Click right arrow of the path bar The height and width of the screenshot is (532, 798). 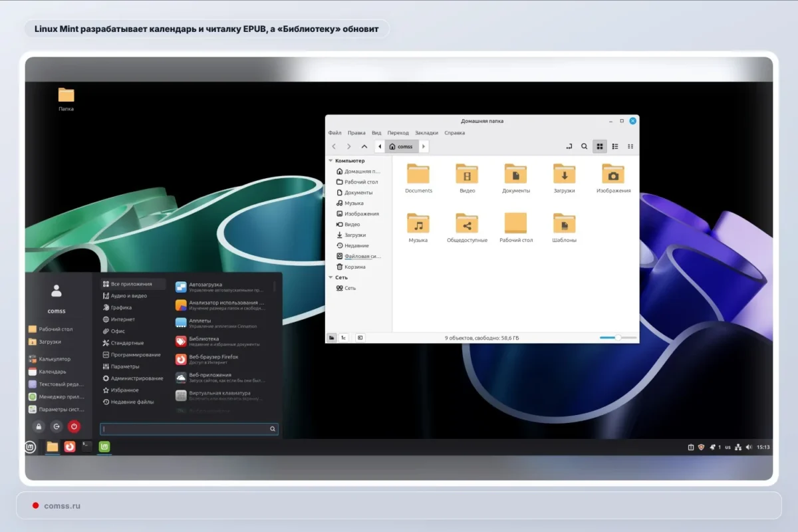coord(424,146)
